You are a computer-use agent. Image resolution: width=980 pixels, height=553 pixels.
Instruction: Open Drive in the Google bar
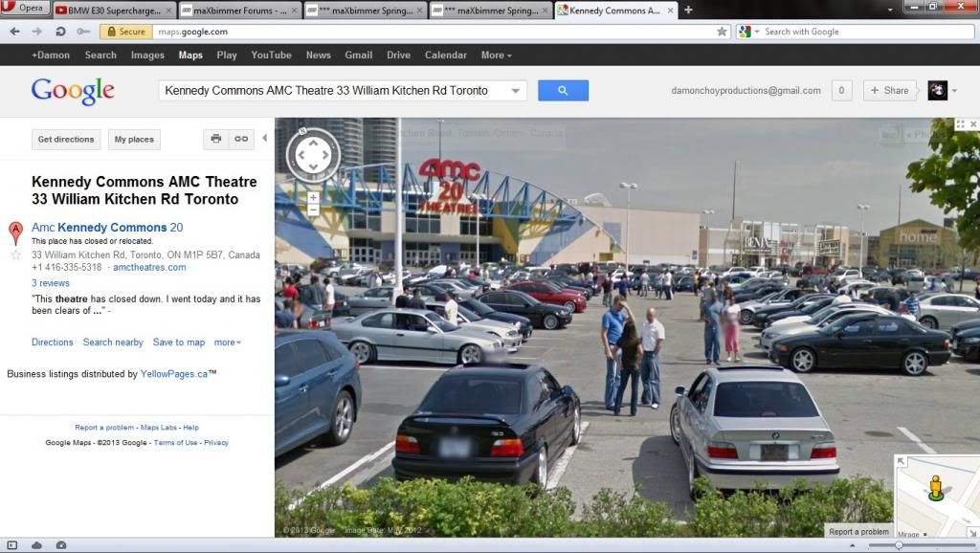pos(399,55)
